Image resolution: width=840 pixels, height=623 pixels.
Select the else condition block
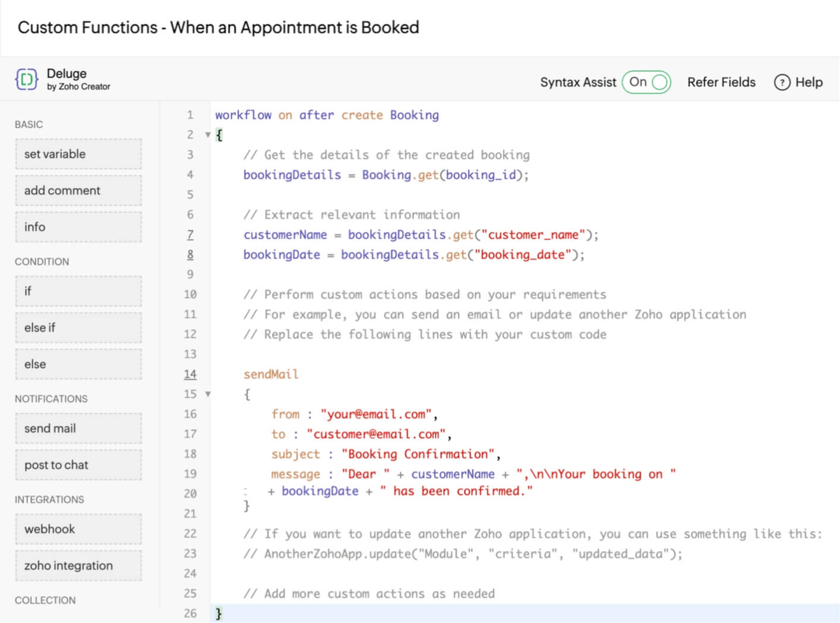tap(78, 364)
